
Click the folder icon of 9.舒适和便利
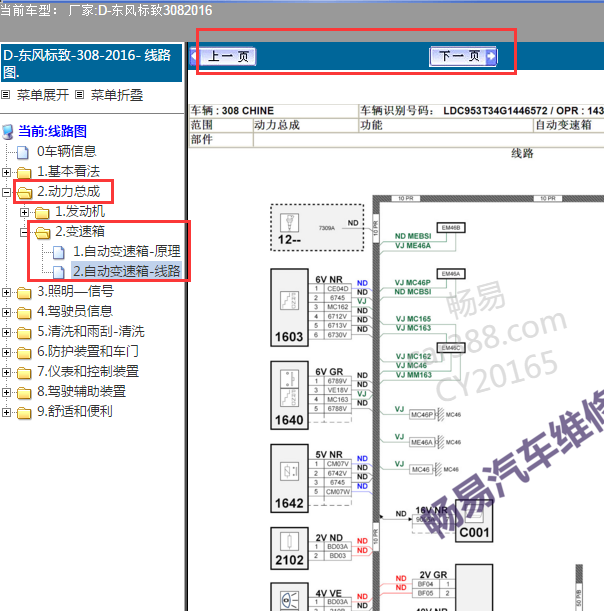pos(24,413)
